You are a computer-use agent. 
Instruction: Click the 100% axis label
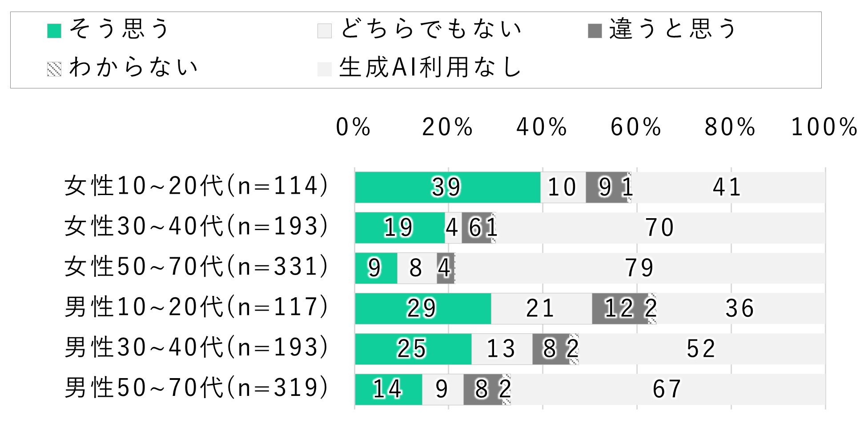(824, 128)
